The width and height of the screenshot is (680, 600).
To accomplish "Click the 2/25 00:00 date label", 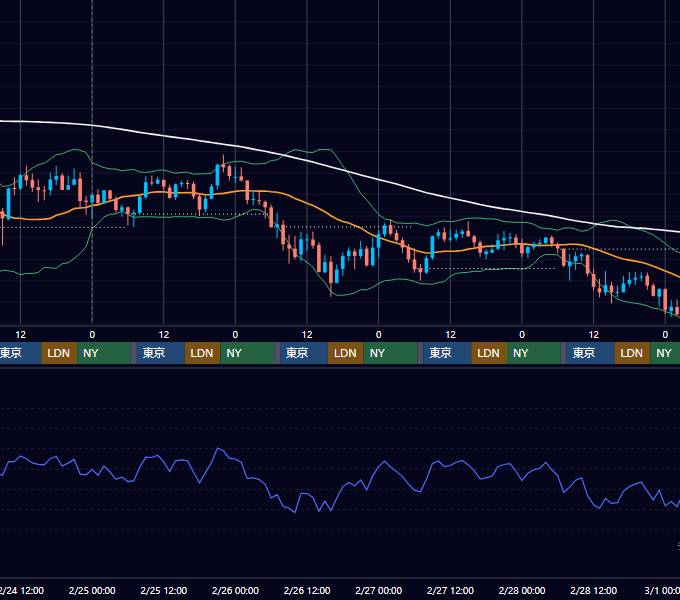I will click(92, 590).
